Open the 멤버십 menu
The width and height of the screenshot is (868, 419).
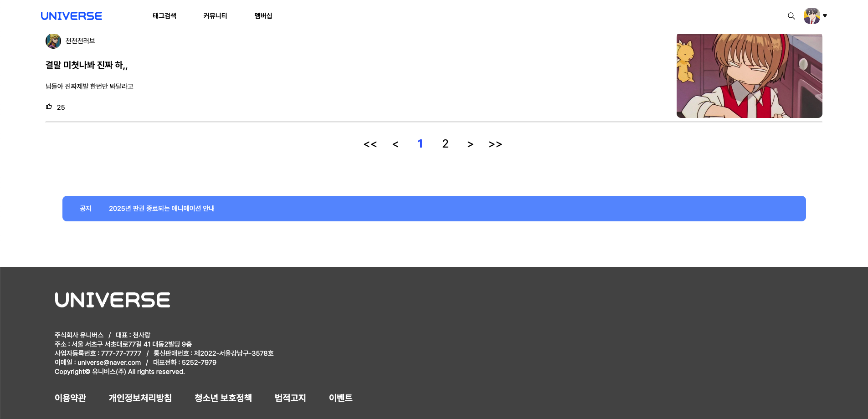pos(263,16)
